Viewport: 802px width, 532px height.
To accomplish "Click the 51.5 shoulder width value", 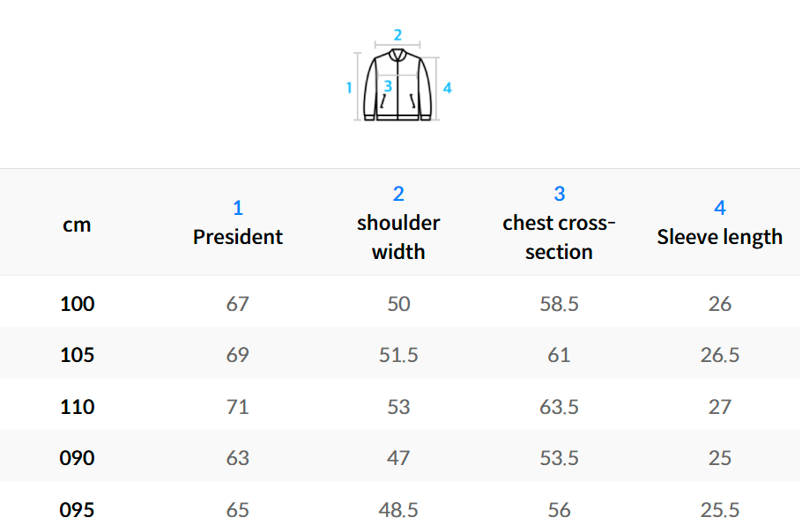I will (398, 355).
